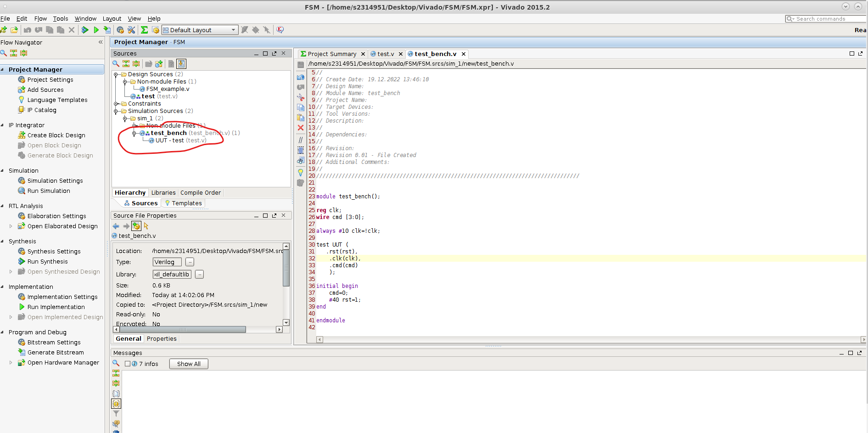868x433 pixels.
Task: Collapse the Simulation Sources tree node
Action: coord(116,111)
